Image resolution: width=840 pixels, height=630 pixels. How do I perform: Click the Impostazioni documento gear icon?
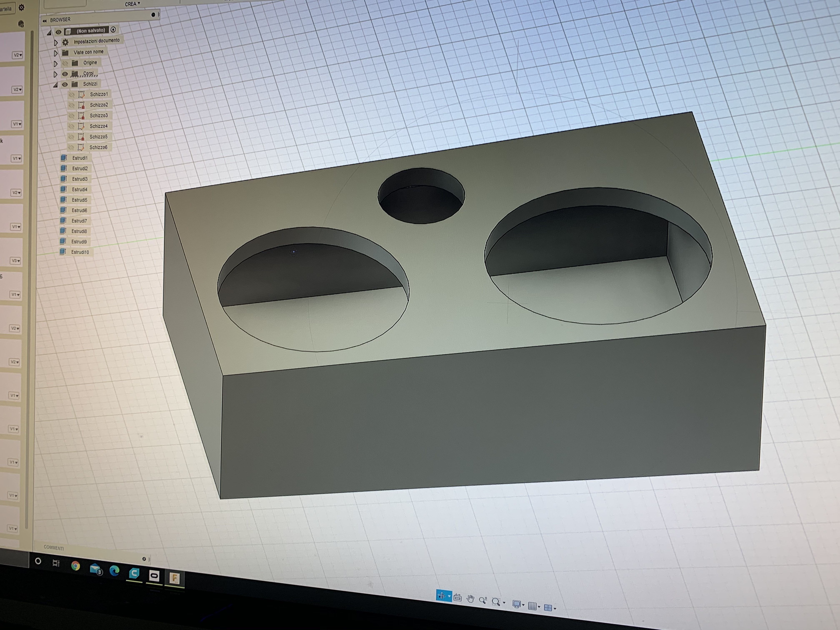click(65, 42)
